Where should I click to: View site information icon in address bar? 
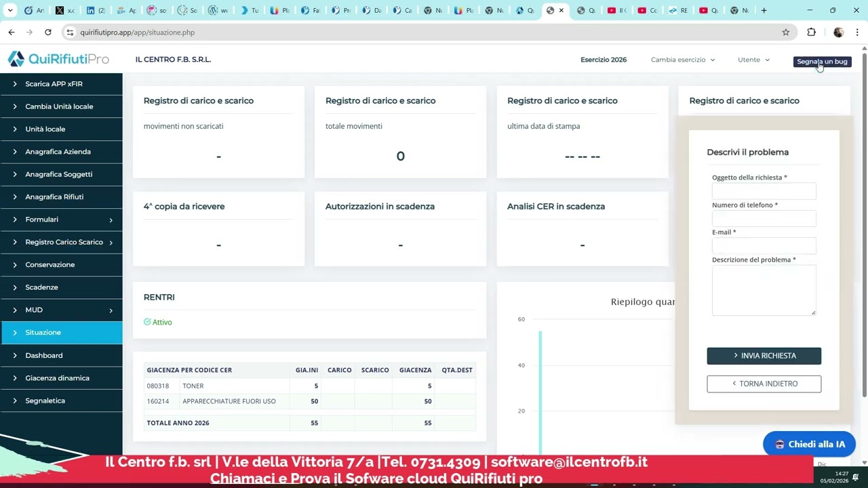tap(70, 32)
